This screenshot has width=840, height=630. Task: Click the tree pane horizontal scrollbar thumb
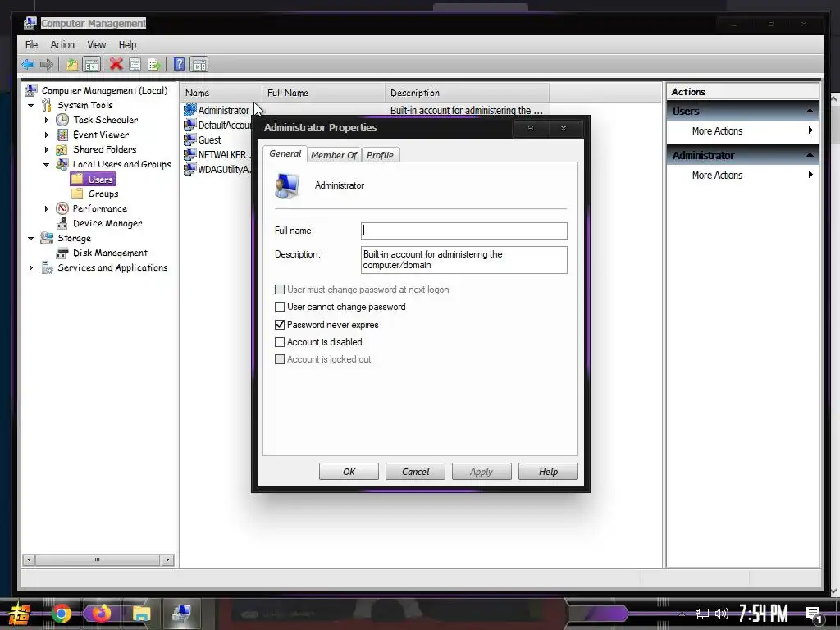tap(98, 559)
